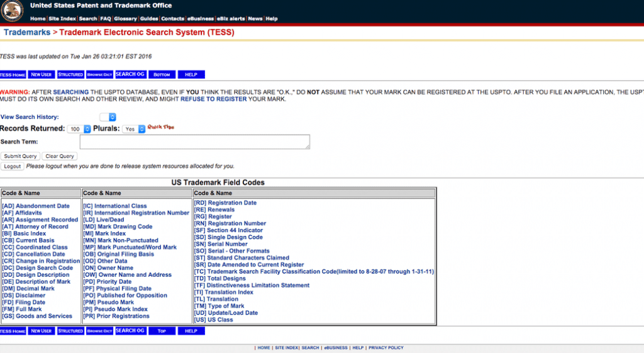Click the top Help blue button

pos(191,75)
